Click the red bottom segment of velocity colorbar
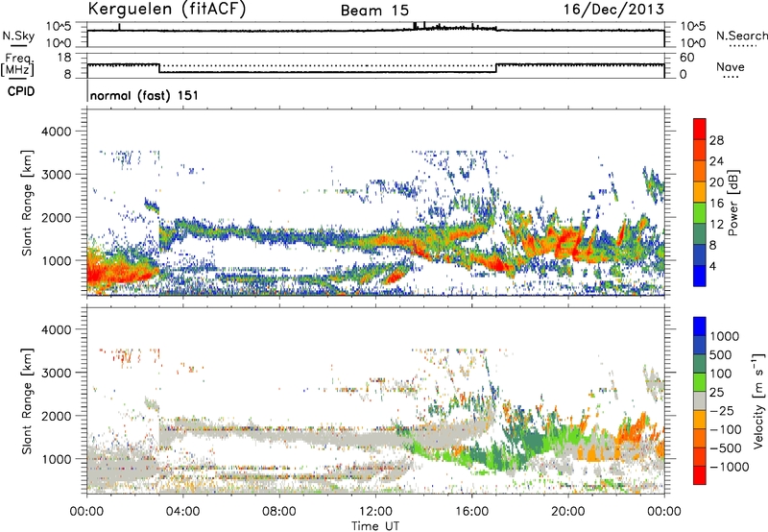This screenshot has width=768, height=532. 700,475
